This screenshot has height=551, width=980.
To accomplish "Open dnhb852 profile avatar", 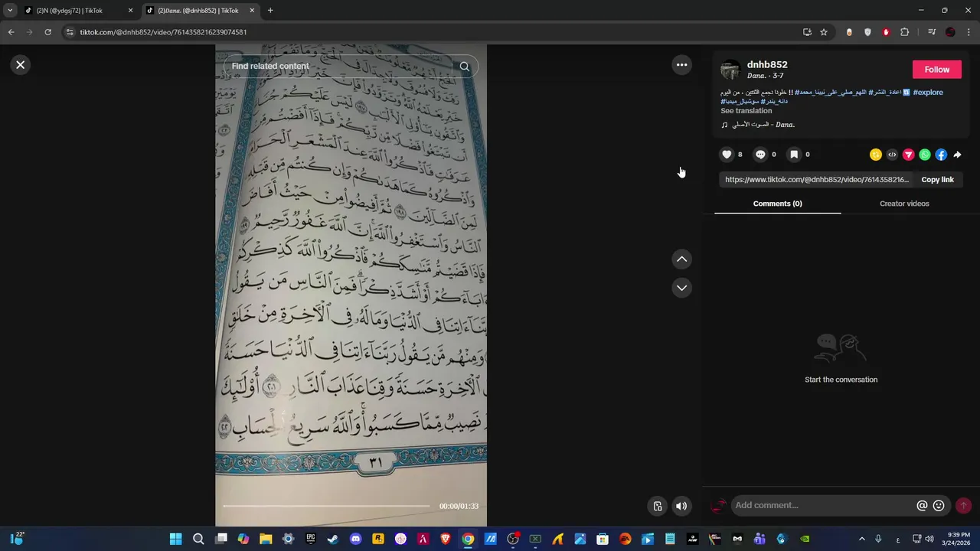I will coord(730,70).
